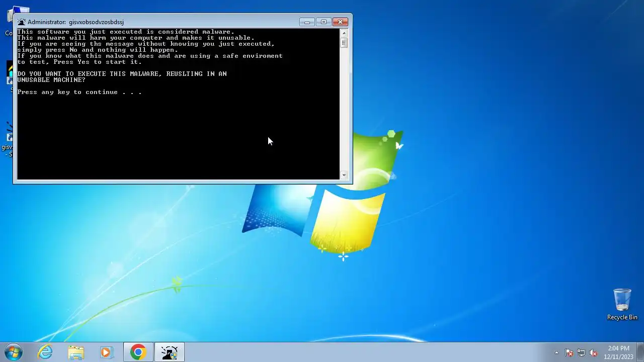
Task: Show hidden system tray icons
Action: coord(556,352)
